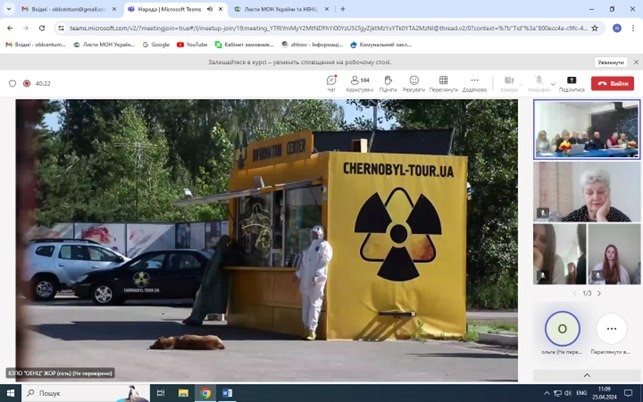Open more actions (Додатково) menu
Screen dimensions: 643x402
click(x=474, y=84)
